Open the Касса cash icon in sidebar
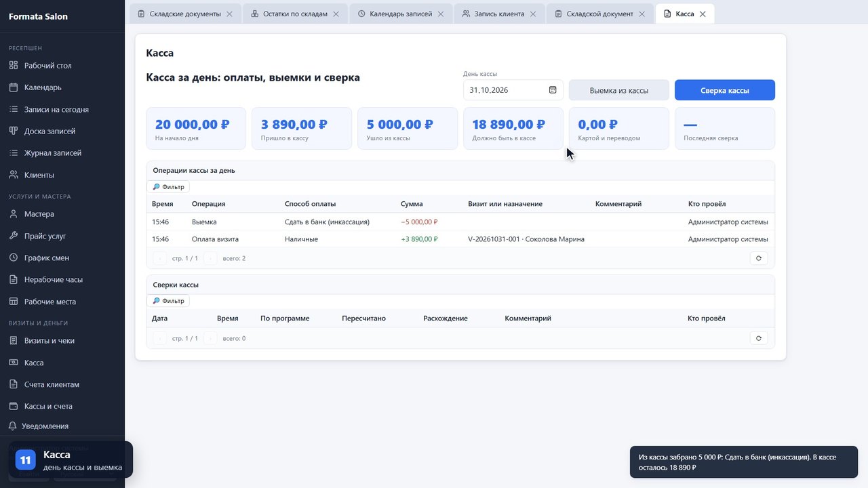The image size is (868, 488). point(14,363)
